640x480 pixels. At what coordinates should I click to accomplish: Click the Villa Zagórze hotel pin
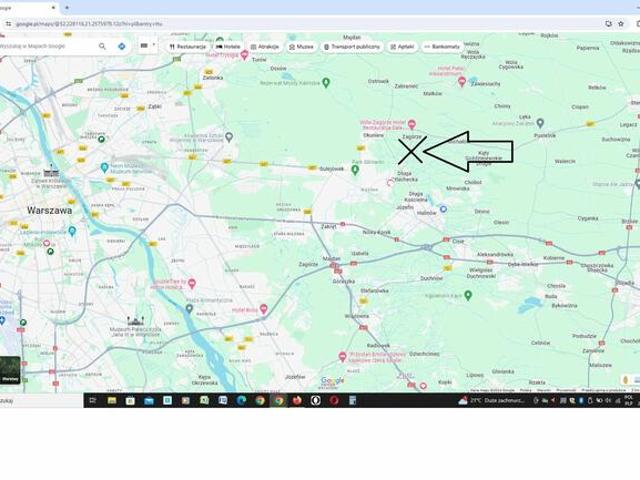412,124
